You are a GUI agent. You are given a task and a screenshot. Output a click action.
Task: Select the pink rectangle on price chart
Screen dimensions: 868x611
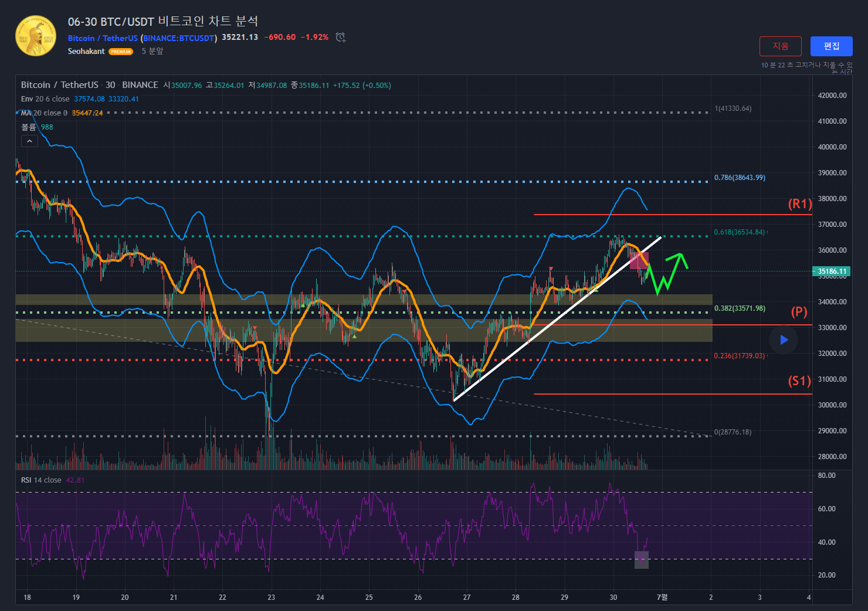point(638,261)
